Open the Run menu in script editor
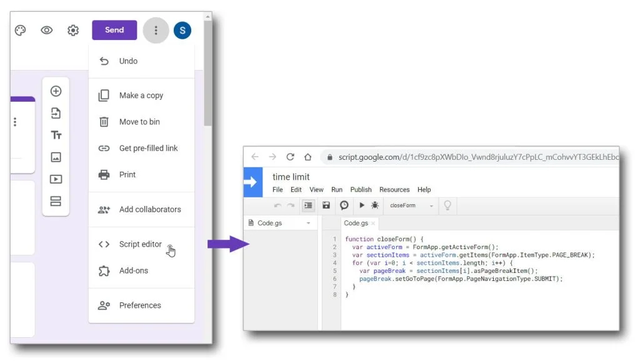This screenshot has height=364, width=640. click(x=337, y=190)
